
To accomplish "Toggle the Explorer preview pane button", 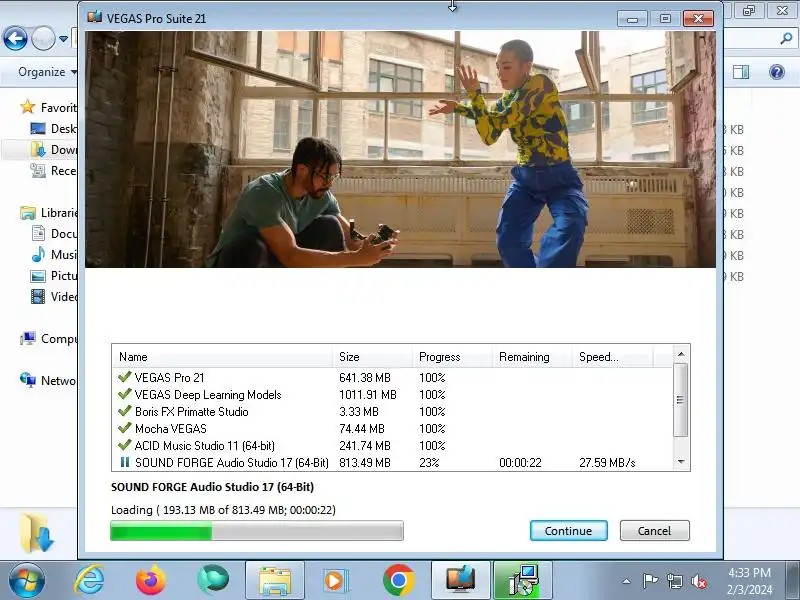I will [x=741, y=72].
